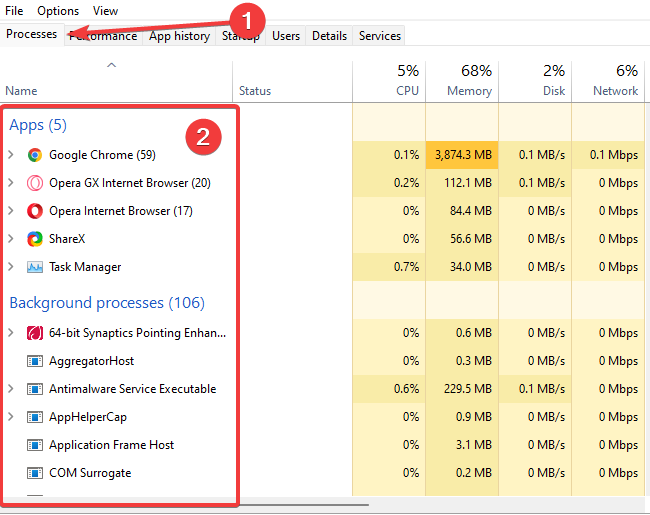Click the Google Chrome icon in Apps list
Viewport: 650px width, 515px height.
35,155
